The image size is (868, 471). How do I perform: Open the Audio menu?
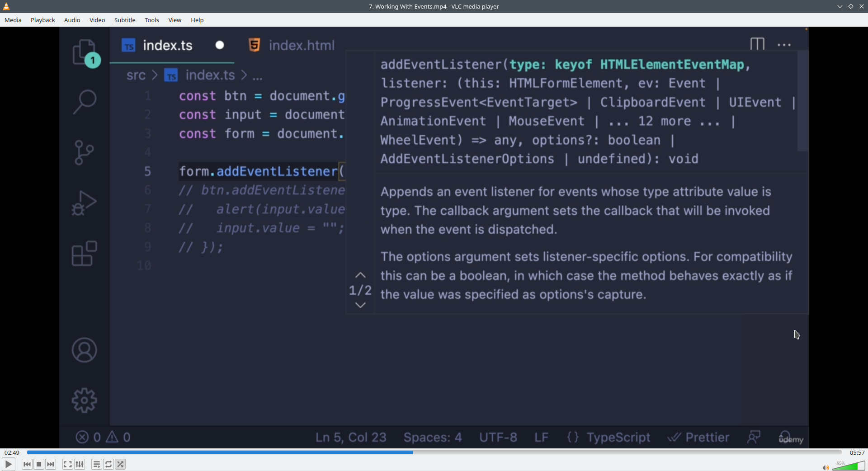tap(72, 20)
